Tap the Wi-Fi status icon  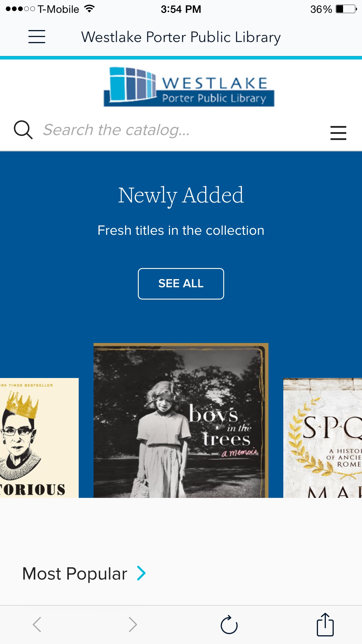point(89,9)
